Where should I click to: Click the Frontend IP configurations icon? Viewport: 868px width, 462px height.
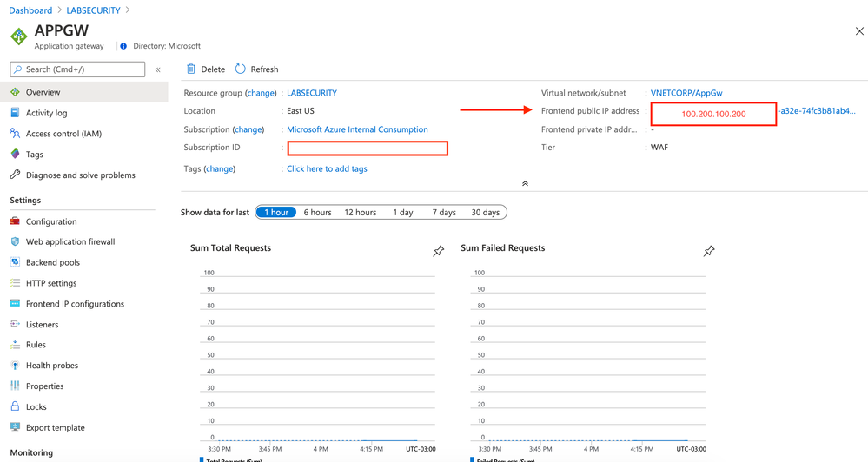click(x=15, y=304)
